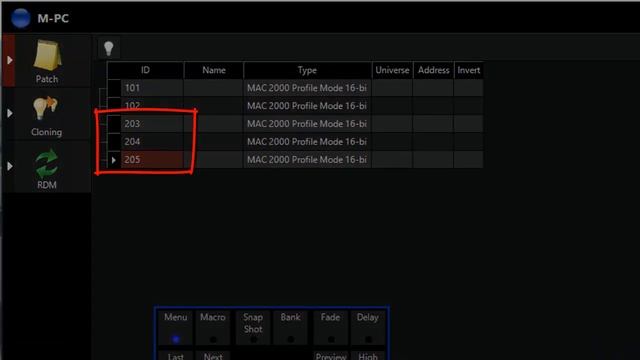Toggle the Macro button
Viewport: 640px width, 360px height.
213,327
